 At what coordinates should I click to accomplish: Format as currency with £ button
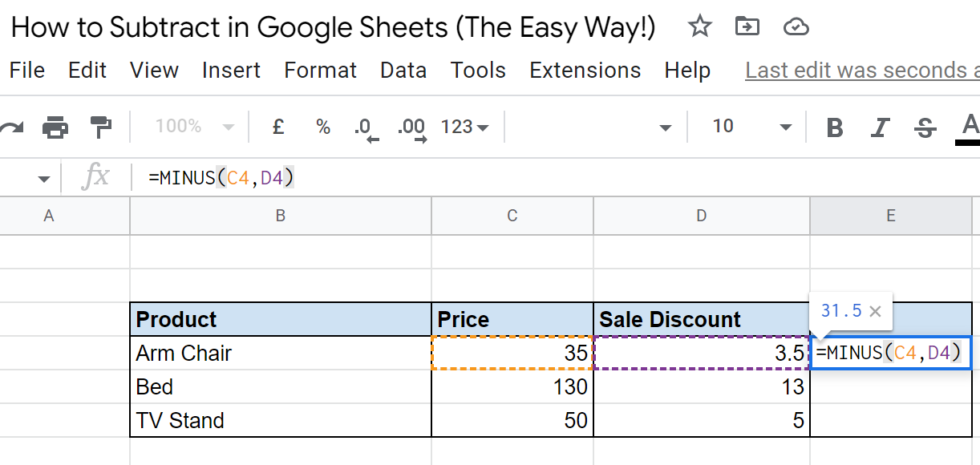(x=278, y=127)
